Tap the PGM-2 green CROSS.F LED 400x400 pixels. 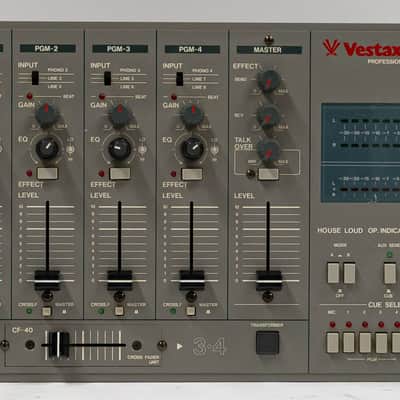click(x=29, y=311)
